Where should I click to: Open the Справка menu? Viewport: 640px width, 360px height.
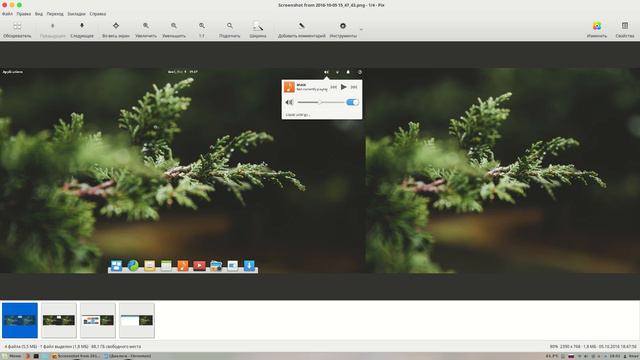[x=98, y=14]
